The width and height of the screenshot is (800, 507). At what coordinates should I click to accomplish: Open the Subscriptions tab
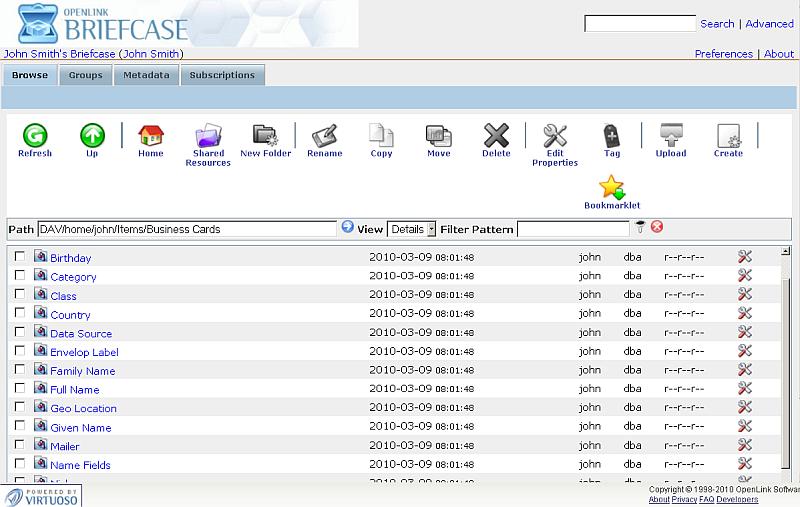[222, 75]
